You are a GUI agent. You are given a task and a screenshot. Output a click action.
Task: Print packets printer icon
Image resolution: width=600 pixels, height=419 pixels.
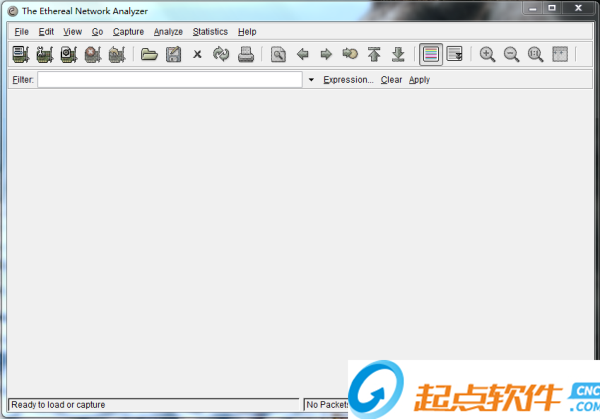(x=246, y=54)
